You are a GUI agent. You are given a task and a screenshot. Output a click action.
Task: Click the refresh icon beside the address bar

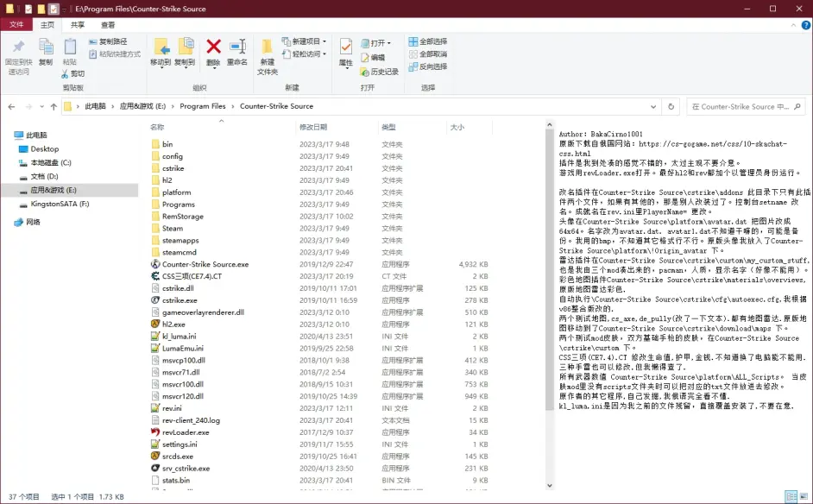tap(672, 106)
